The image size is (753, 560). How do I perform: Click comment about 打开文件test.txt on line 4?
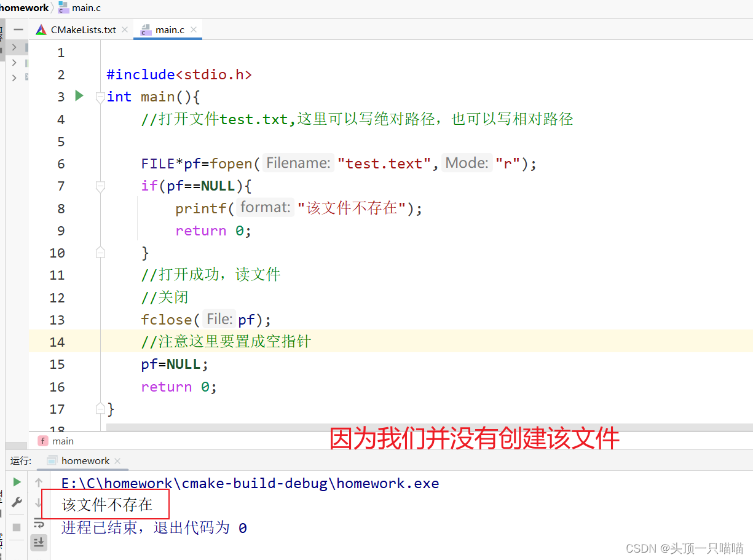[x=357, y=119]
